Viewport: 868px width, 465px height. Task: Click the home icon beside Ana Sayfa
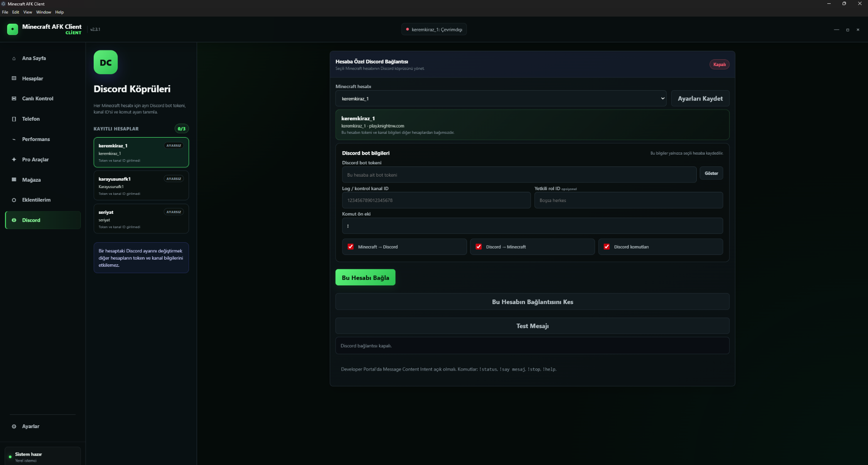coord(14,58)
